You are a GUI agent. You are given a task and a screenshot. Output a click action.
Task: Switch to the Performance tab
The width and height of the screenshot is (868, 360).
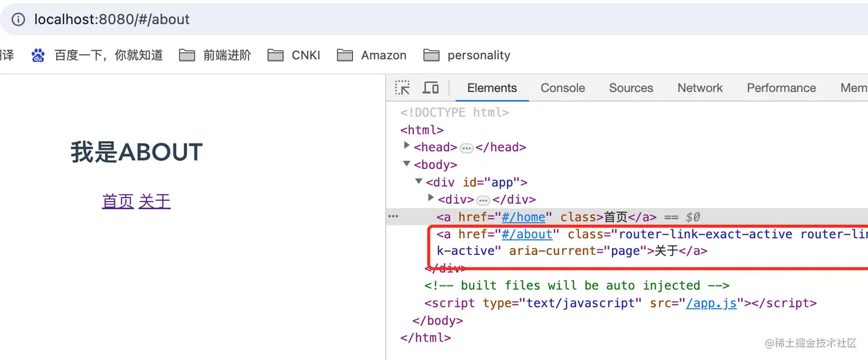click(781, 88)
